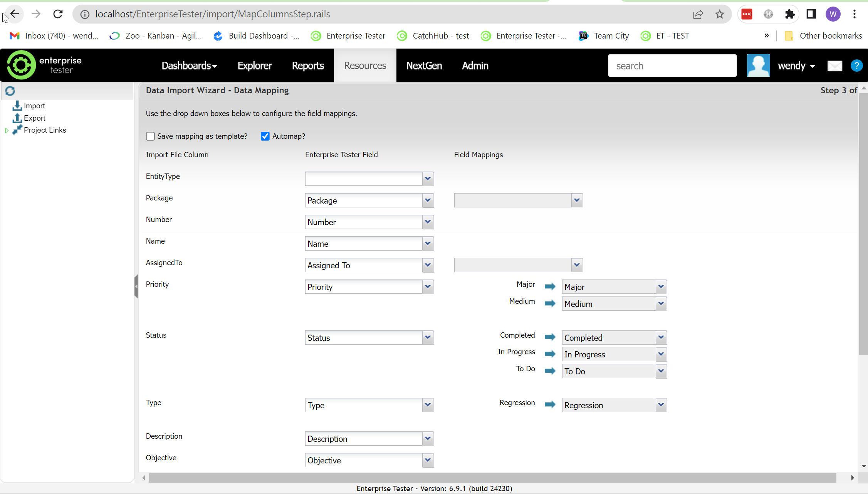
Task: Click the Export tree icon
Action: pyautogui.click(x=17, y=118)
